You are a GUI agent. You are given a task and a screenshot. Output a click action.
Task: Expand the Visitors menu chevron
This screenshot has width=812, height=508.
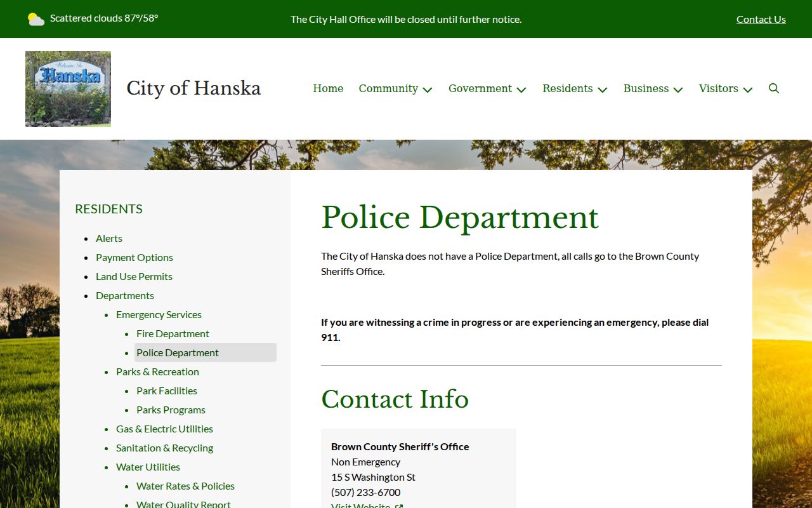pyautogui.click(x=748, y=90)
